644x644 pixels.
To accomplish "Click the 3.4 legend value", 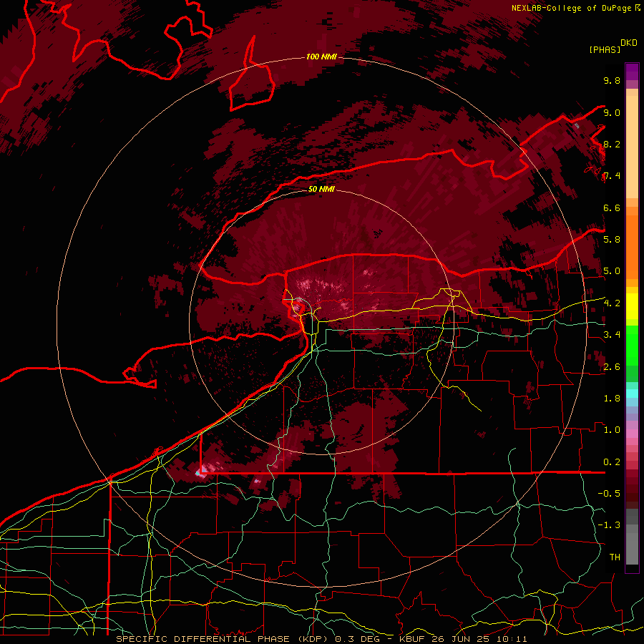I will click(x=612, y=335).
